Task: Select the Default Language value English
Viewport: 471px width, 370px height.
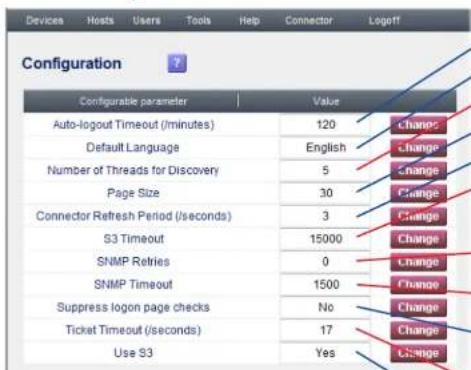Action: pyautogui.click(x=326, y=148)
